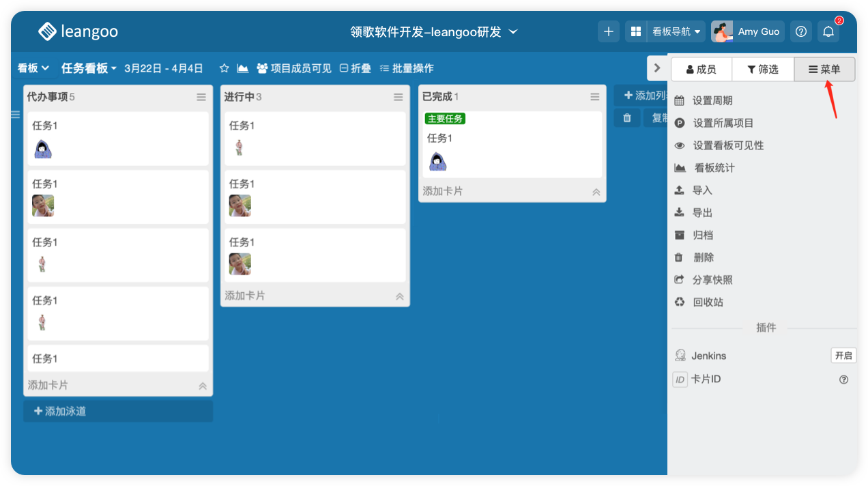This screenshot has height=486, width=868.
Task: Click 添加泳道 button
Action: 118,412
